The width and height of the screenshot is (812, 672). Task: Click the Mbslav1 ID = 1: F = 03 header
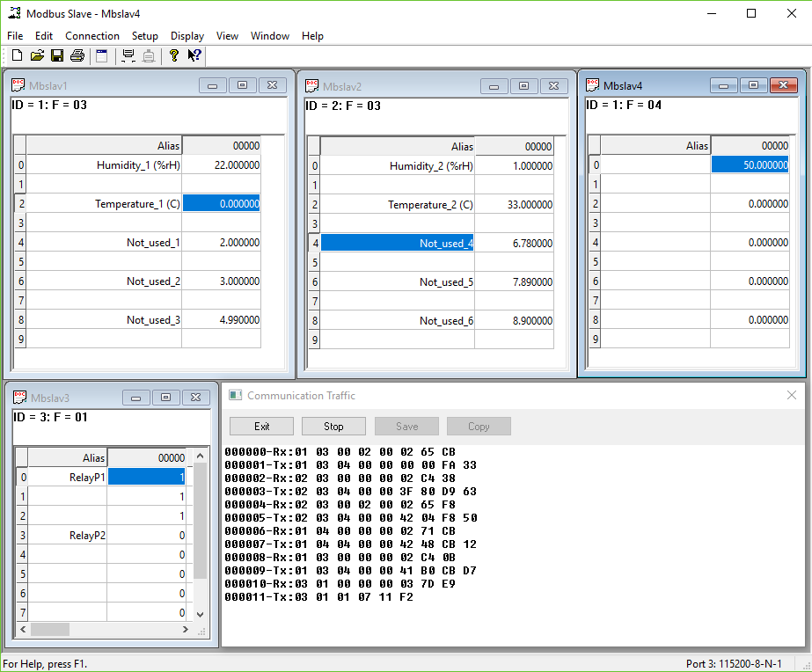pos(50,105)
